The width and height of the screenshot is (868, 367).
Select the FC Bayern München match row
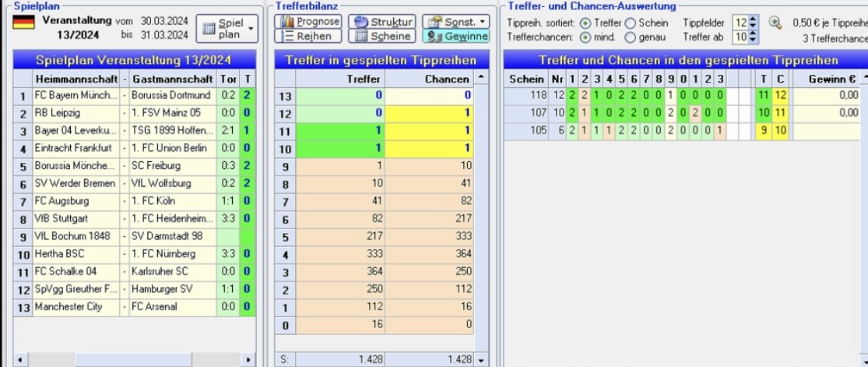(135, 95)
